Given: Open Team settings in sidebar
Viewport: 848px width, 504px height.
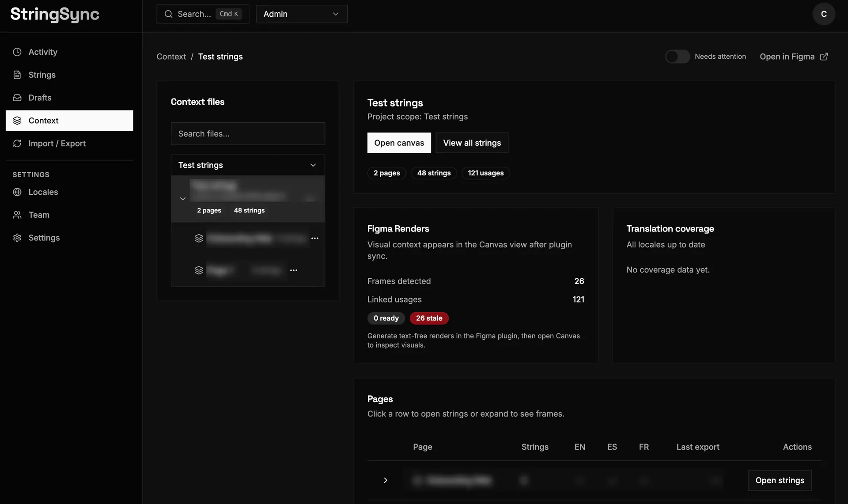Looking at the screenshot, I should click(69, 215).
